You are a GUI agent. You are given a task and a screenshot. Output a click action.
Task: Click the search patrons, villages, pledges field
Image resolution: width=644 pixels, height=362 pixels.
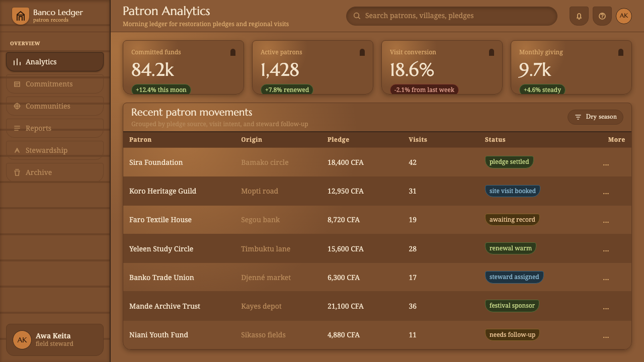pyautogui.click(x=452, y=16)
